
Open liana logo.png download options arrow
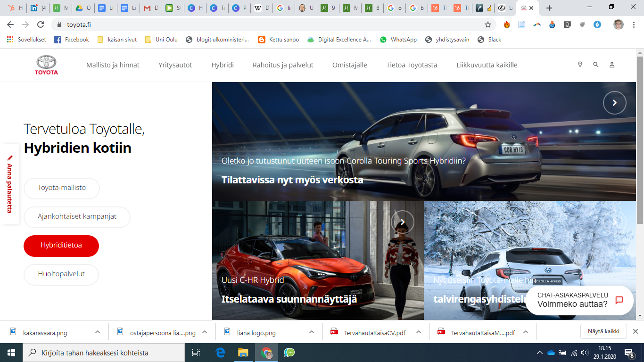coord(312,332)
